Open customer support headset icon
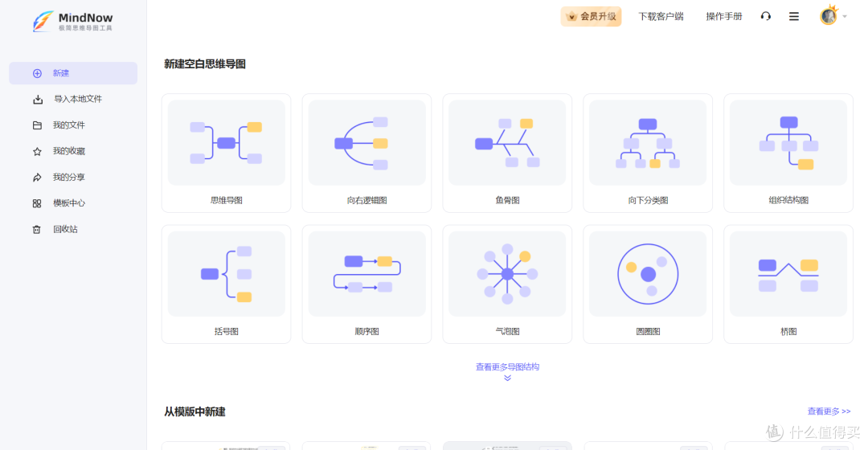 point(766,16)
